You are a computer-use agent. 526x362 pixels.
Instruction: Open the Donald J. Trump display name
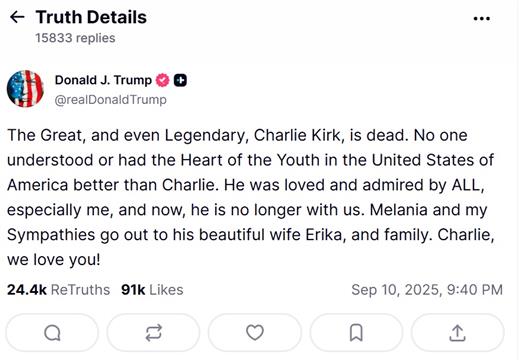click(x=103, y=80)
